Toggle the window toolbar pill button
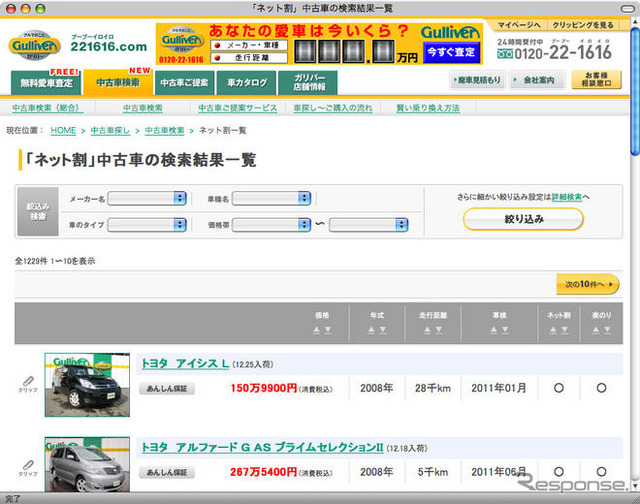Viewport: 640px width, 504px height. coord(627,9)
